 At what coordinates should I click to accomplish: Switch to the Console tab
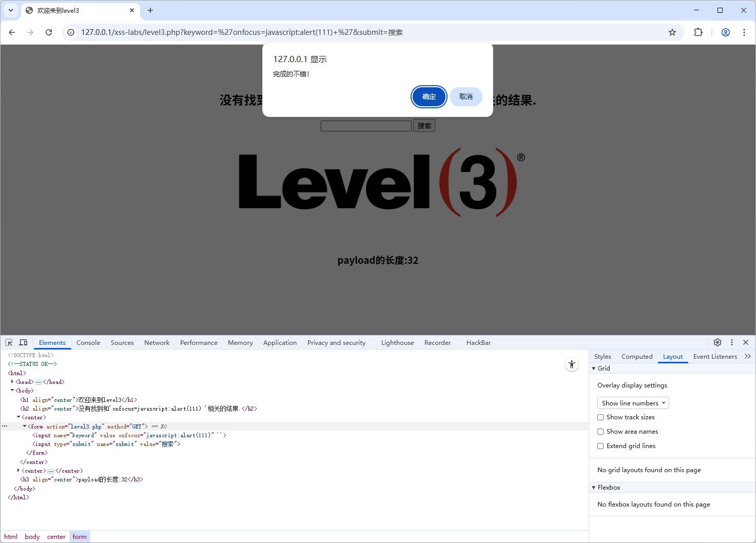pos(88,343)
